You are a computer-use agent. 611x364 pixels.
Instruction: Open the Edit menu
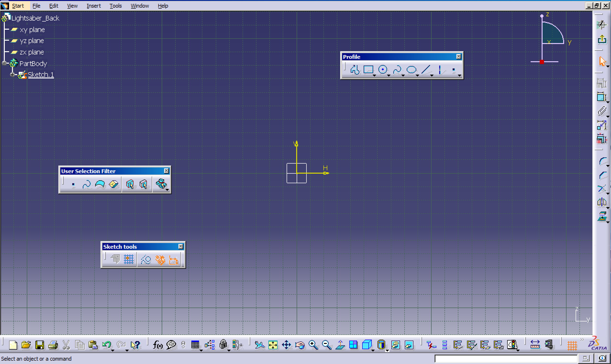54,6
